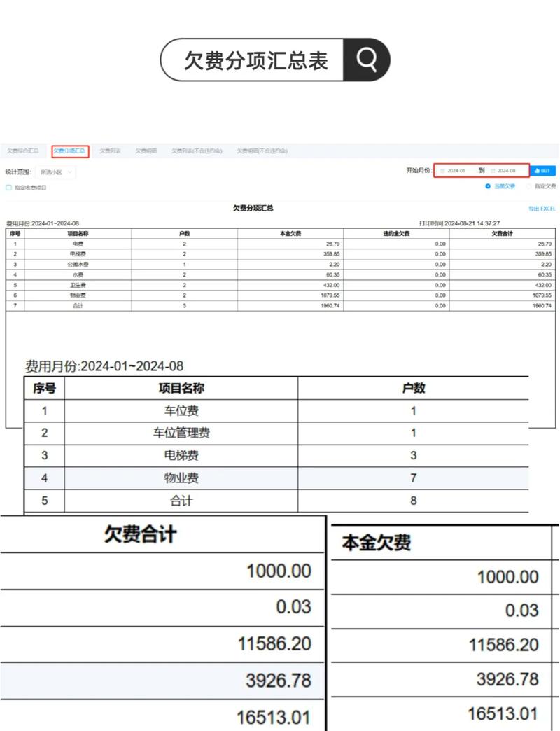Click the end month field 2024-08

pyautogui.click(x=506, y=171)
